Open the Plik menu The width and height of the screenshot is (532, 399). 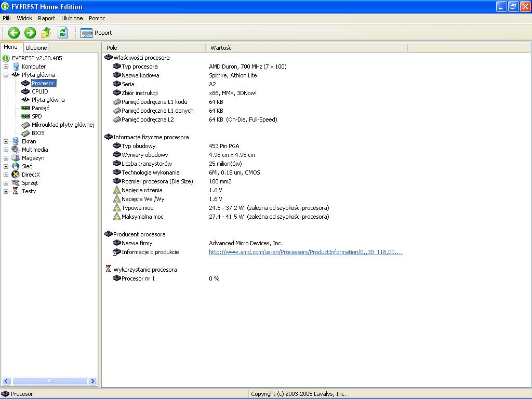click(x=7, y=18)
